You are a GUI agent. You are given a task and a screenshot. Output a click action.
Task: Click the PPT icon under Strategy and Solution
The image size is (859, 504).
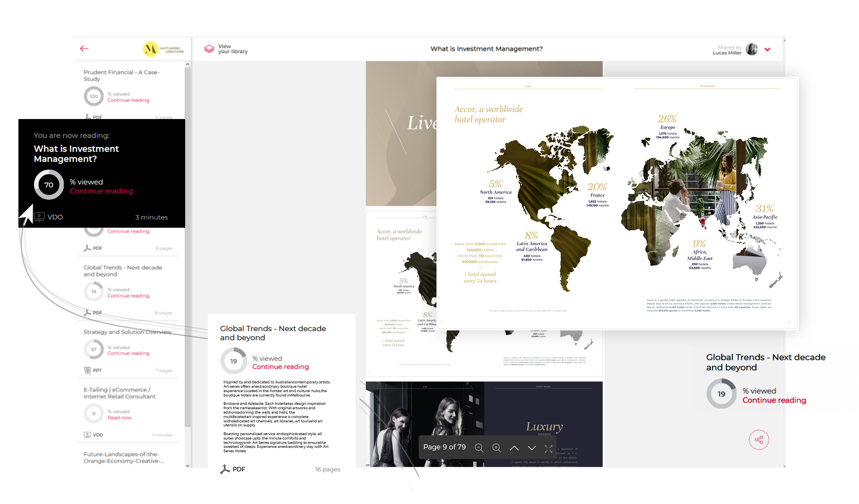(x=87, y=370)
